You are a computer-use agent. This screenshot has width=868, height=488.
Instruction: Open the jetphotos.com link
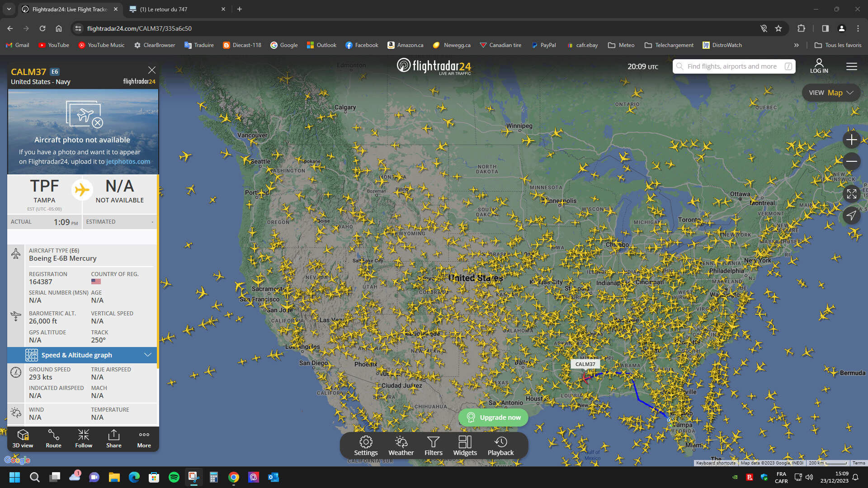pos(128,161)
